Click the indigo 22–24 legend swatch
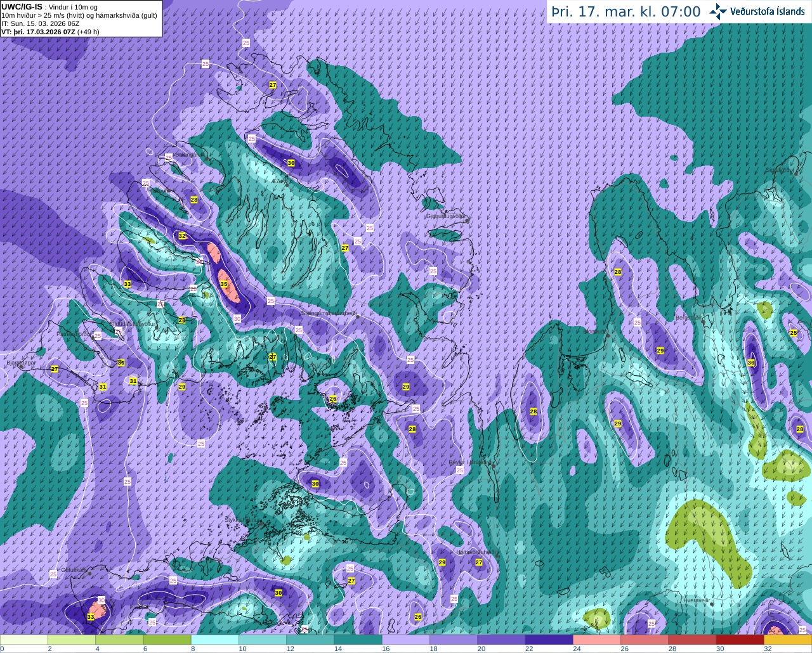This screenshot has width=812, height=653. [x=549, y=639]
